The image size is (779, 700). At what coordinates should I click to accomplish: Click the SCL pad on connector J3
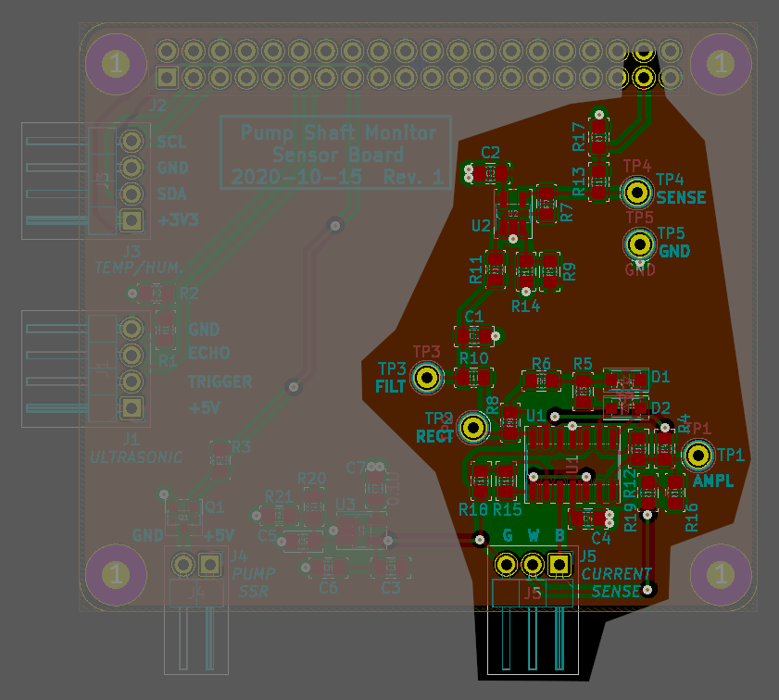click(x=132, y=141)
